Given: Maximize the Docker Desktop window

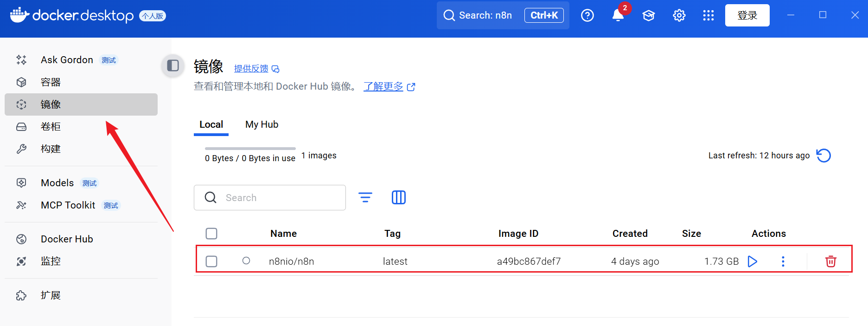Looking at the screenshot, I should (823, 15).
